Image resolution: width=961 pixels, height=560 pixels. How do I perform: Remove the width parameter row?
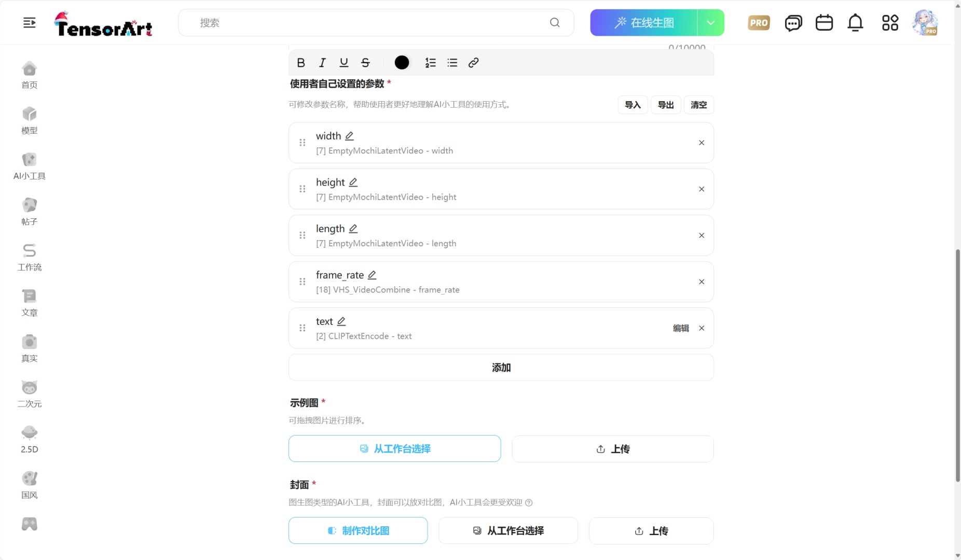pyautogui.click(x=702, y=143)
